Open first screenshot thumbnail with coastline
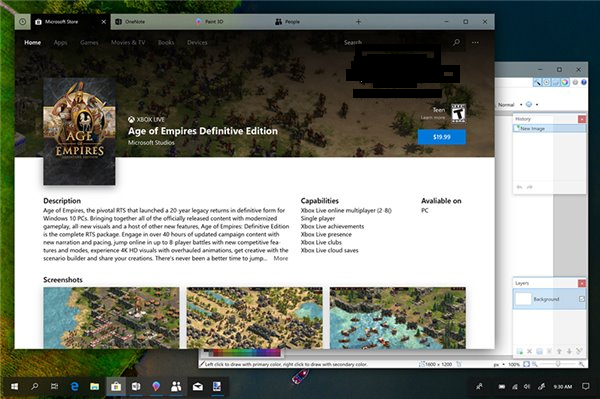The image size is (600, 399). point(111,318)
